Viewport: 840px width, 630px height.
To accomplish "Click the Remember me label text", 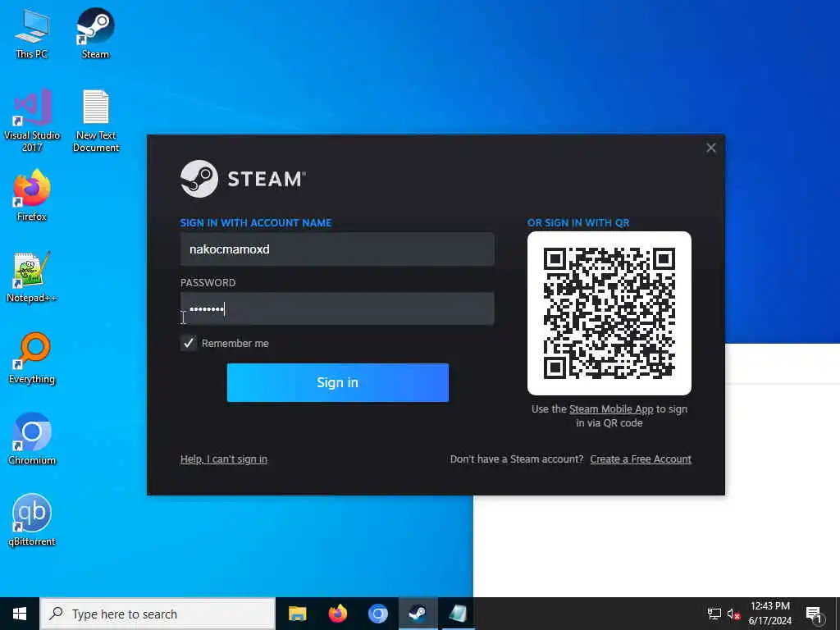I will 235,344.
